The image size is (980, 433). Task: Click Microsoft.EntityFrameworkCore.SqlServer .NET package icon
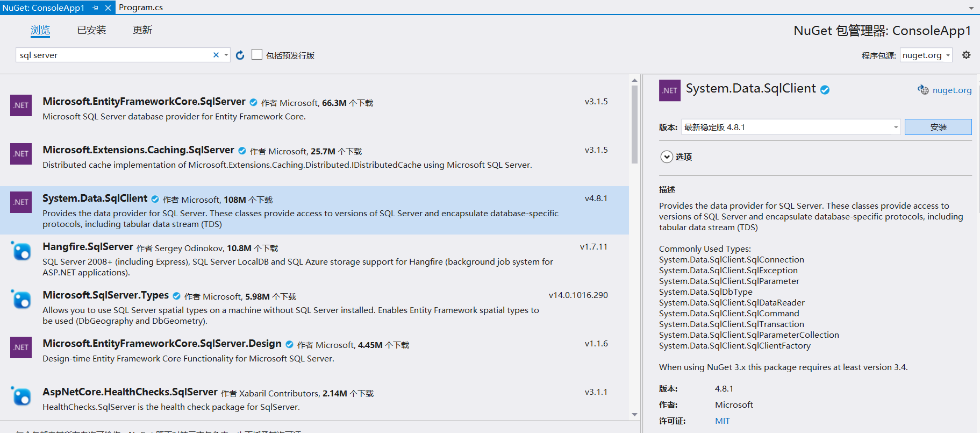point(21,105)
